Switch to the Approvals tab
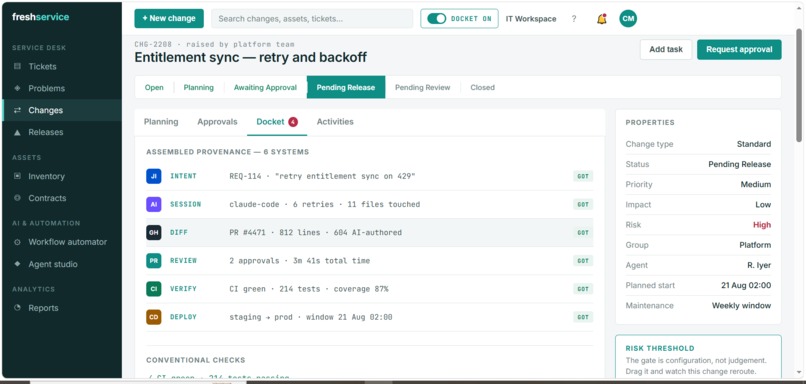806x384 pixels. coord(217,122)
